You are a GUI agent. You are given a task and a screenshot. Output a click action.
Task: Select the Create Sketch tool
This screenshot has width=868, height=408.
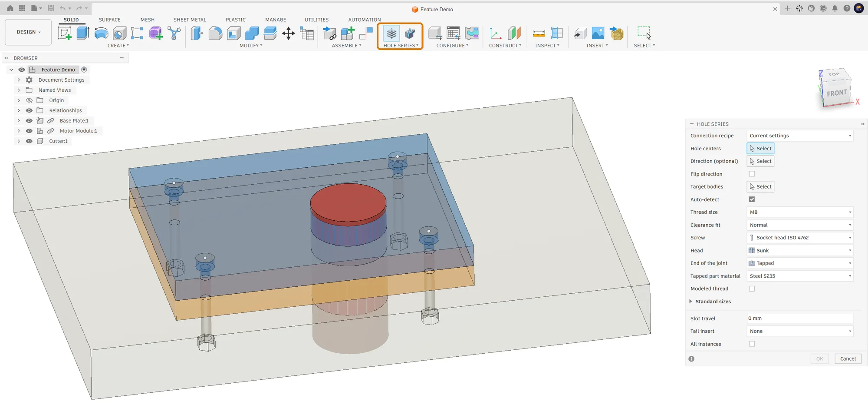click(x=65, y=33)
